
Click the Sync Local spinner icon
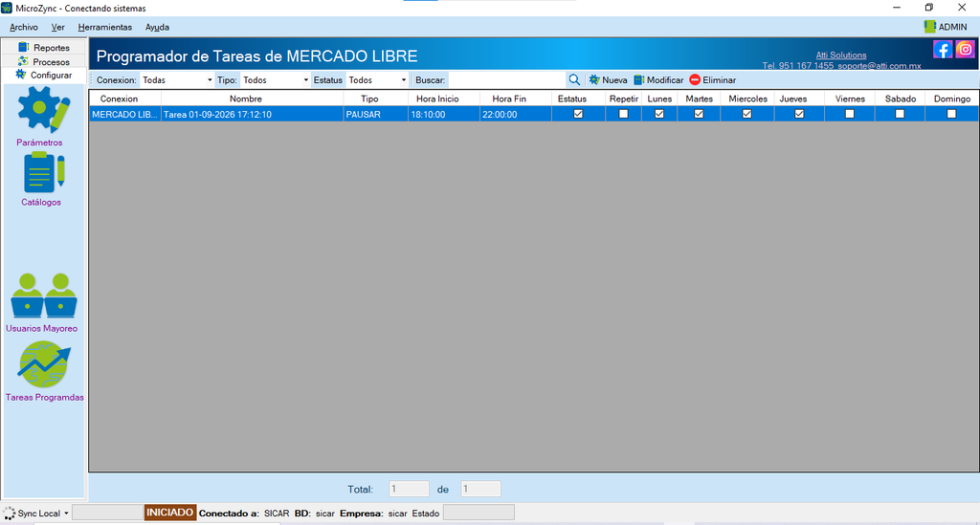coord(9,514)
